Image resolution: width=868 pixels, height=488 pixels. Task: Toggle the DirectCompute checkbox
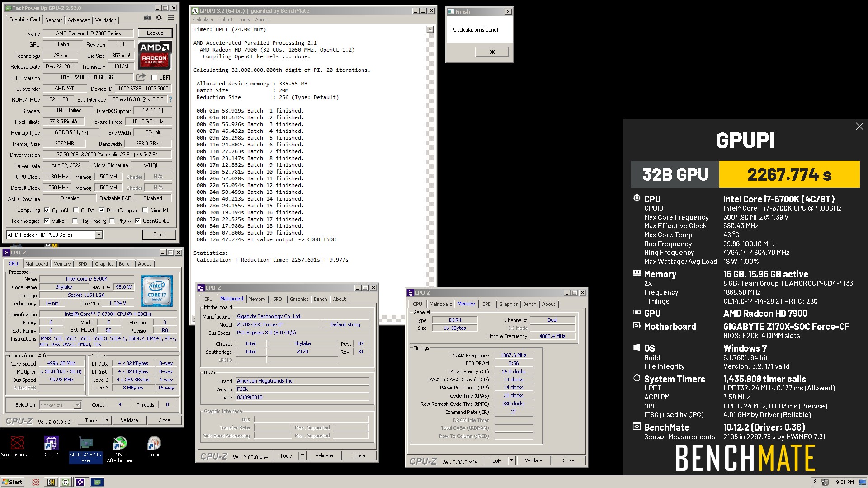pyautogui.click(x=101, y=210)
